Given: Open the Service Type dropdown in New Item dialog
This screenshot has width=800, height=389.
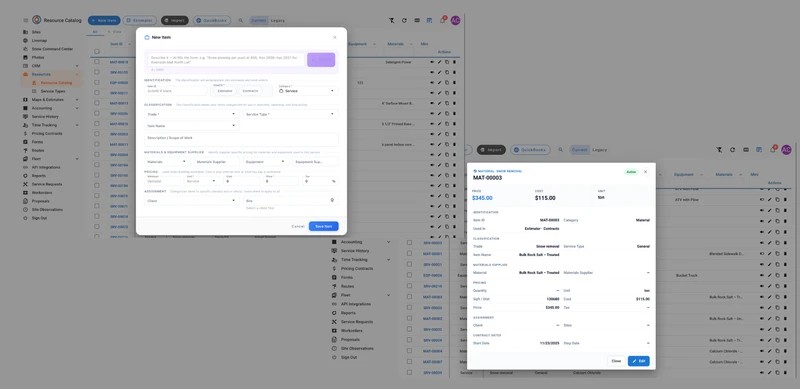Looking at the screenshot, I should (290, 114).
